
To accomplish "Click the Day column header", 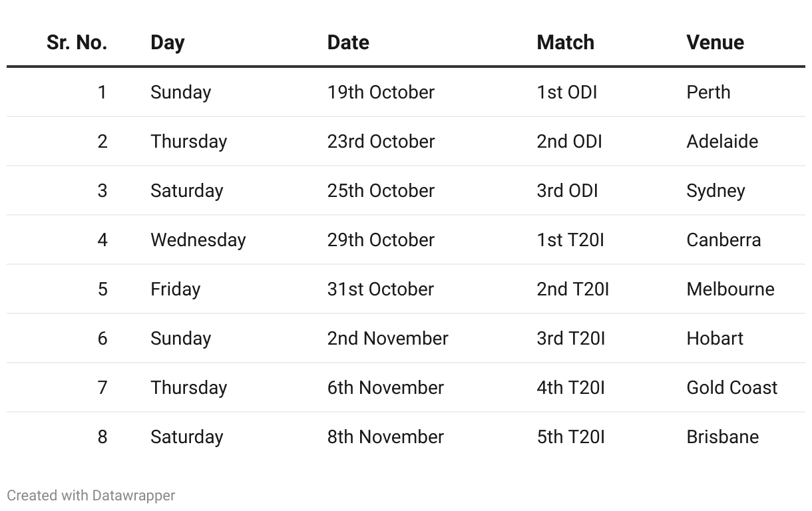I will pos(168,43).
